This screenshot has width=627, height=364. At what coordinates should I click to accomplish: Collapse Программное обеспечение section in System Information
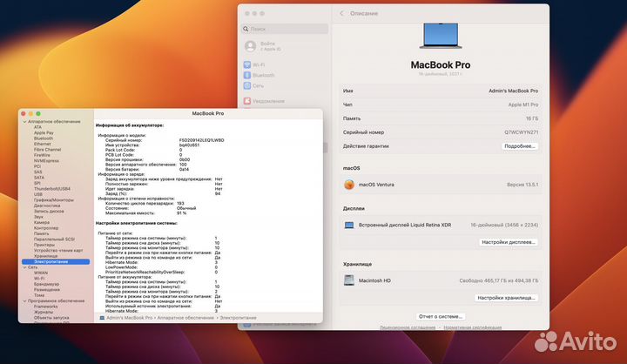pos(24,300)
